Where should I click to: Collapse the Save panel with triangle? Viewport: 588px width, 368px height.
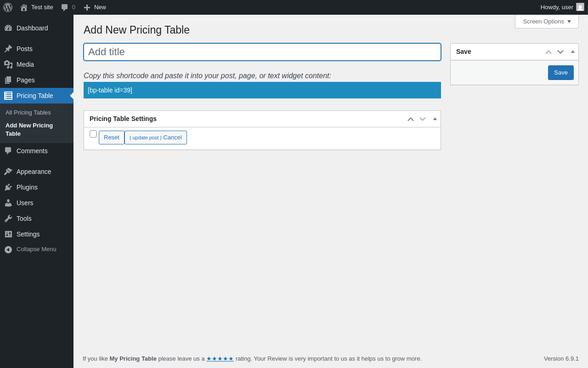(573, 52)
